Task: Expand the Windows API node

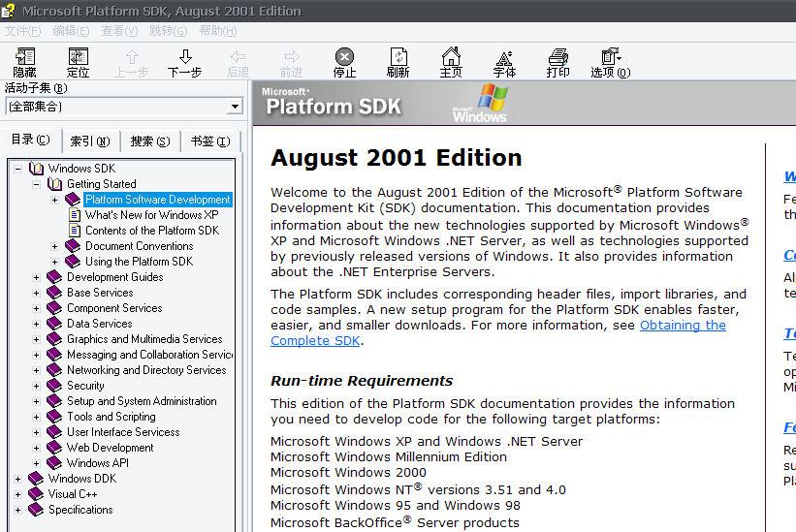Action: coord(36,463)
